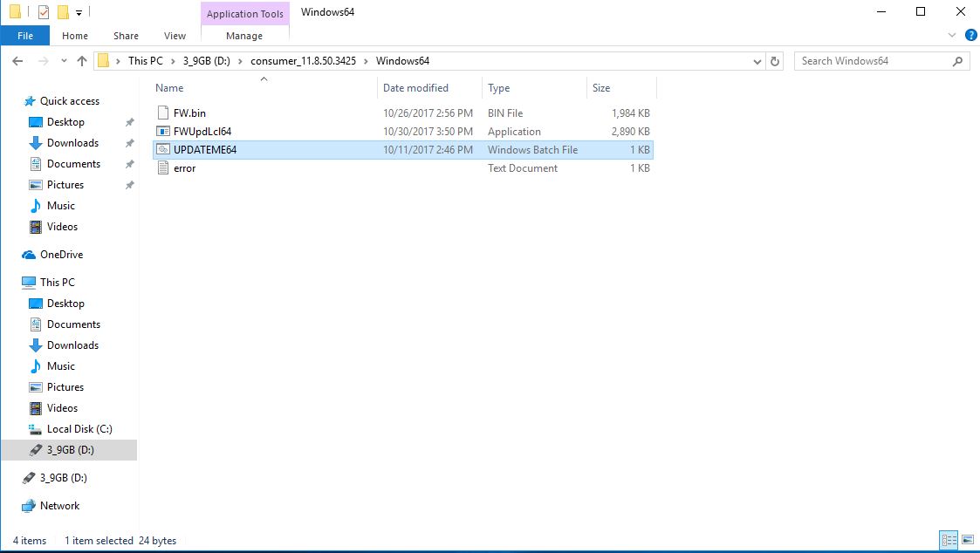Select the FWUpdLcl64 application file
This screenshot has height=553, width=980.
point(202,132)
